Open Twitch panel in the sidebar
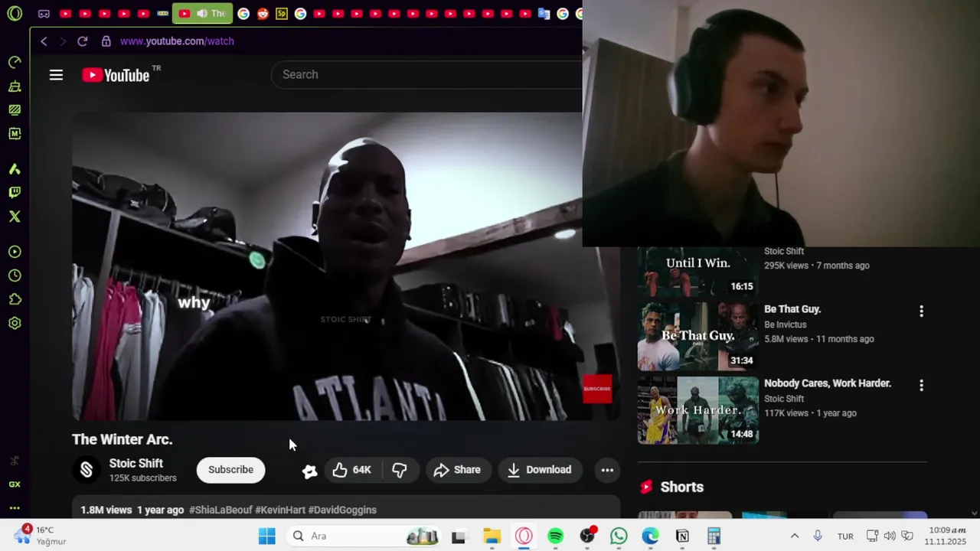The height and width of the screenshot is (551, 980). [x=15, y=192]
